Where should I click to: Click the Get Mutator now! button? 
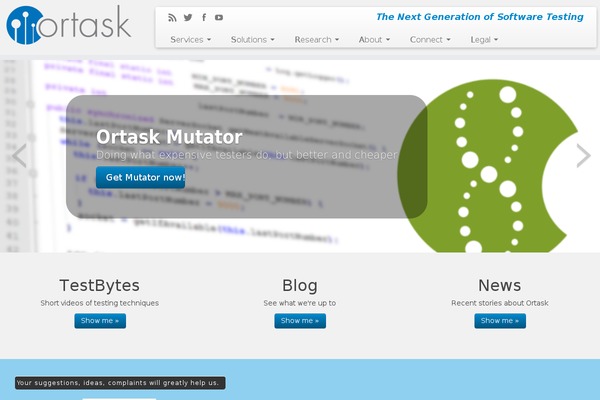pos(140,177)
